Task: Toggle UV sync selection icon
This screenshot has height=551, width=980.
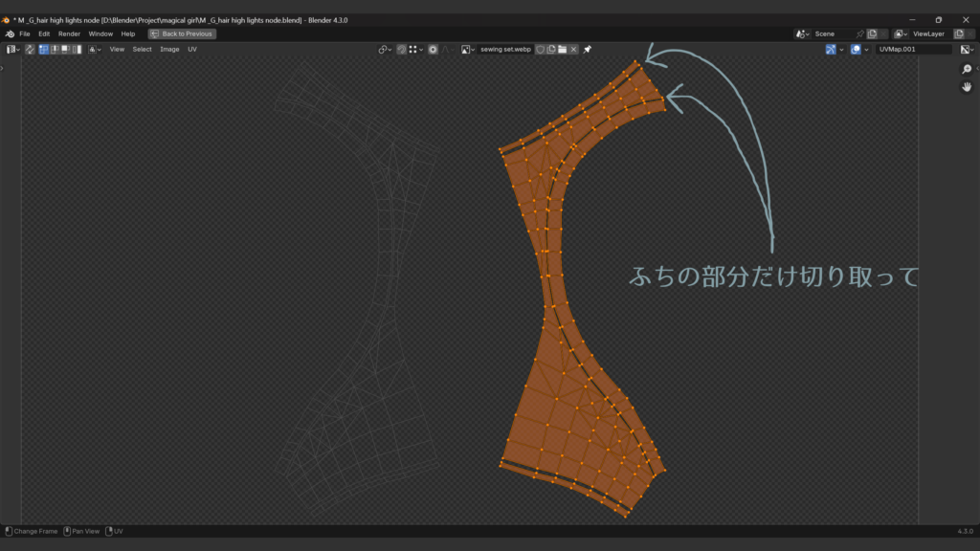Action: (30, 49)
